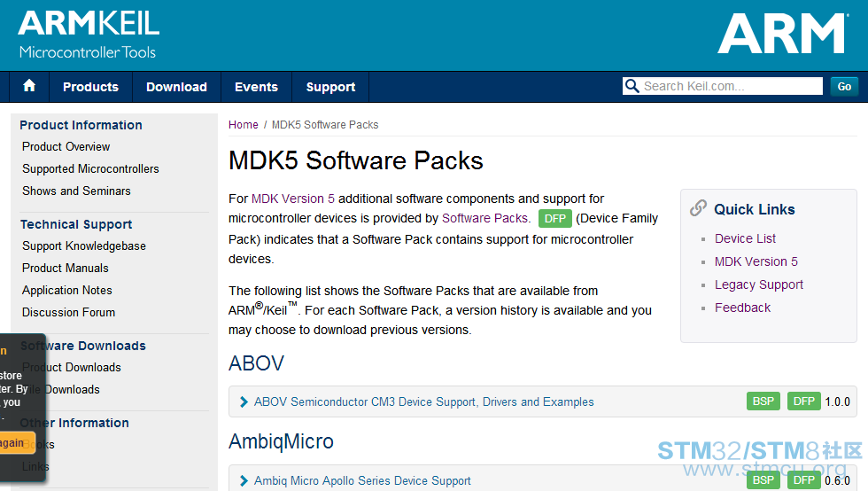Viewport: 868px width, 491px height.
Task: Follow the Home breadcrumb link
Action: [x=244, y=125]
